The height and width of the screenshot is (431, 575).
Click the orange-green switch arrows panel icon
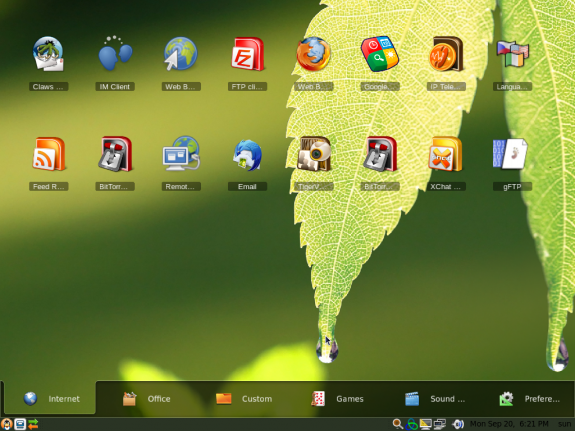pos(33,424)
